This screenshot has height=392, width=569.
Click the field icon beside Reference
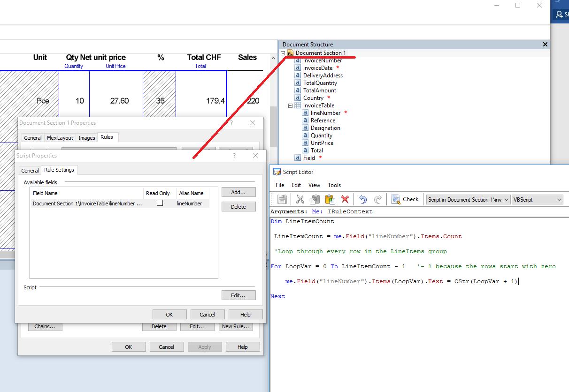coord(305,121)
